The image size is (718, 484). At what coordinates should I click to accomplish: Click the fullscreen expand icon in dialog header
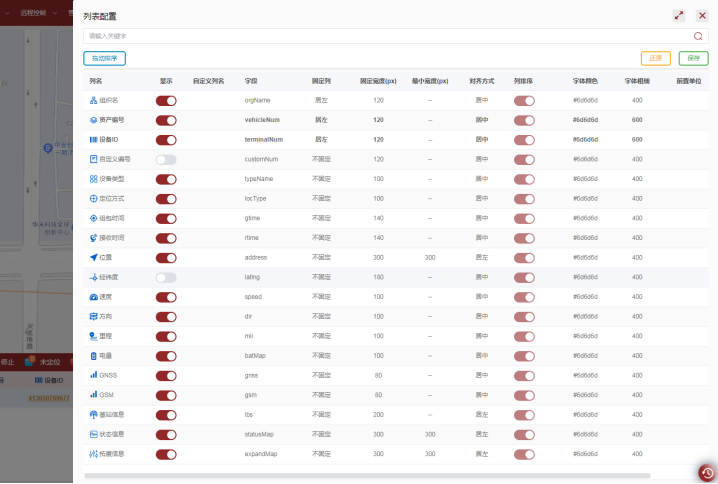(x=679, y=15)
